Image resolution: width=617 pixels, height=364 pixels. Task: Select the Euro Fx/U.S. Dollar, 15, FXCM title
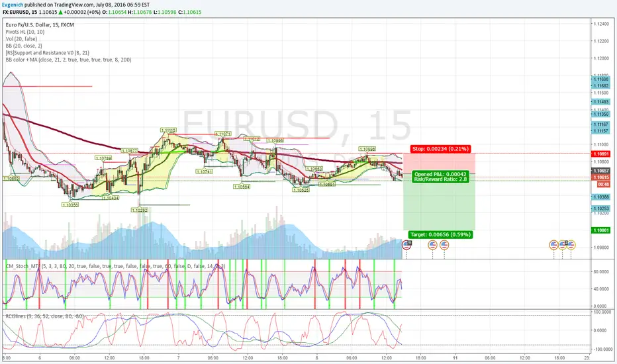tap(40, 24)
